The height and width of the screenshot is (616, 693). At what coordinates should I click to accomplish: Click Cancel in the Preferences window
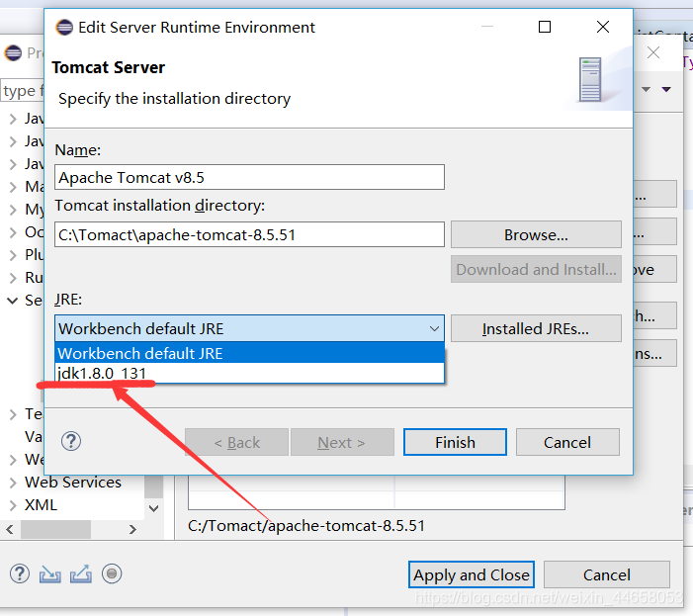click(607, 574)
